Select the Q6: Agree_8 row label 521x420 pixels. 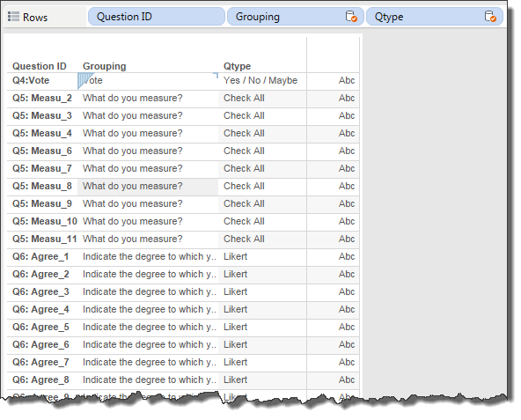[x=40, y=380]
